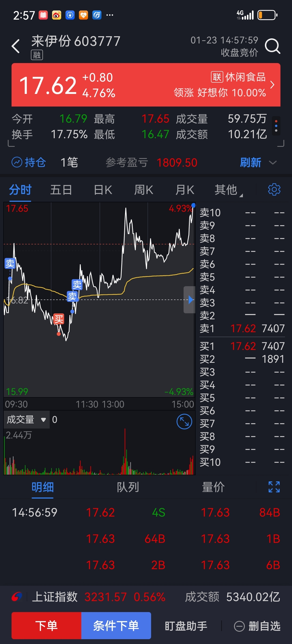Tap the red 买 marker on chart

(x=59, y=319)
